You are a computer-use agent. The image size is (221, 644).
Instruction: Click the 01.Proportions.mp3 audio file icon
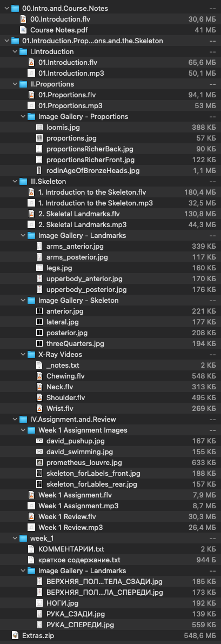31,105
